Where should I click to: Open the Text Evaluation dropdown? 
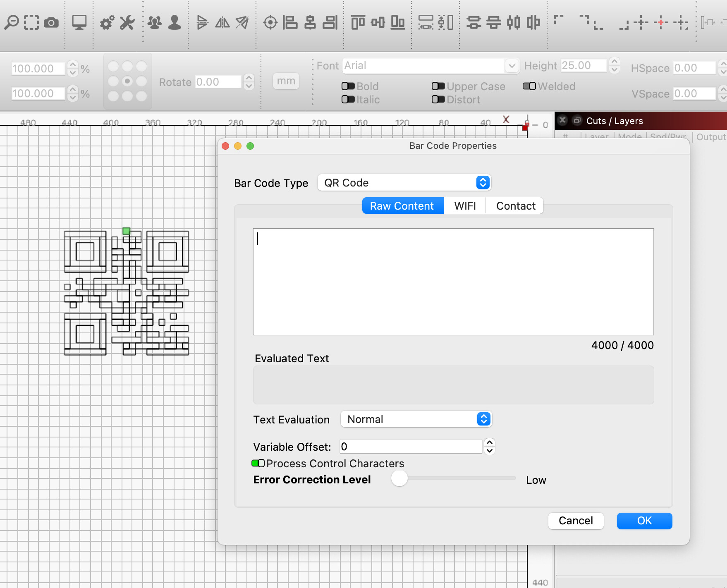tap(416, 419)
